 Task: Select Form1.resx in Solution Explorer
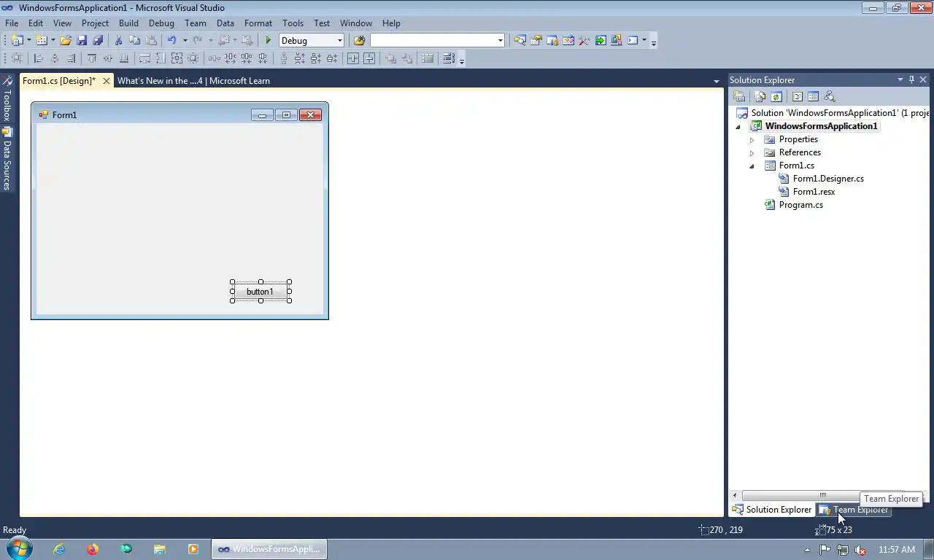coord(814,192)
